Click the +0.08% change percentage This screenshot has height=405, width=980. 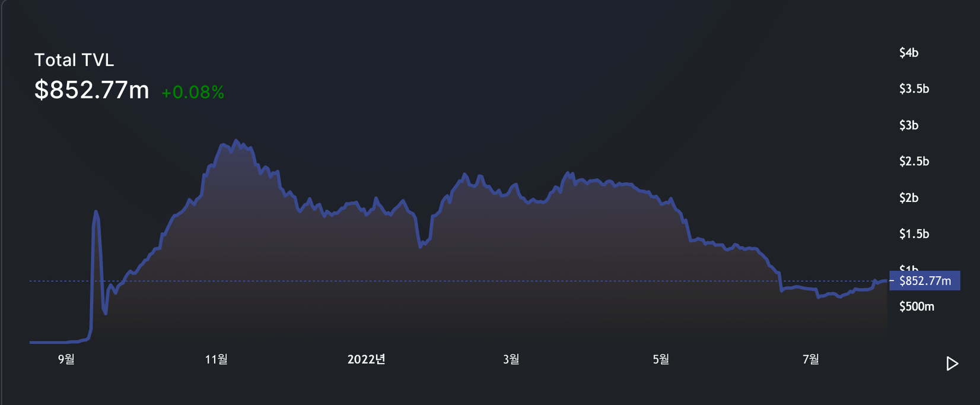[193, 93]
